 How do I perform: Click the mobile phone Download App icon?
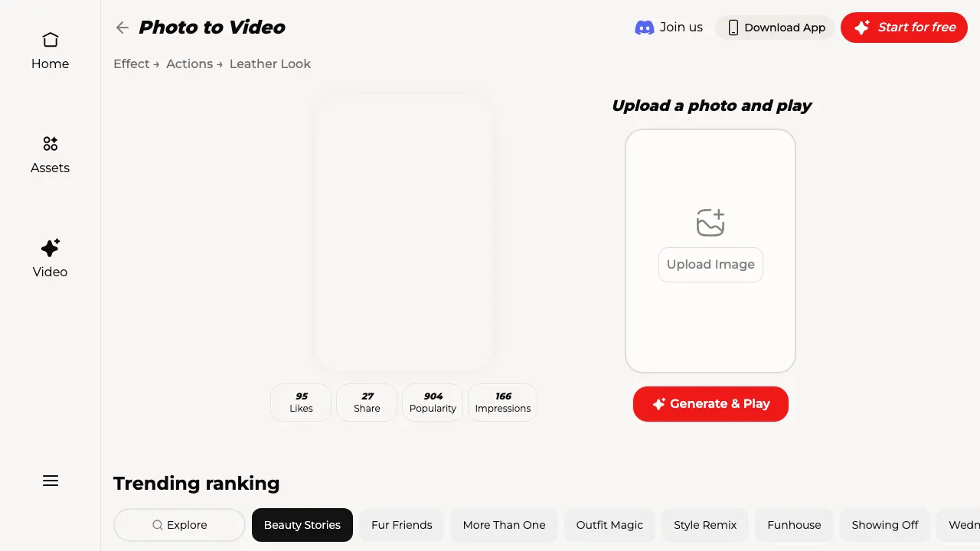[x=733, y=28]
